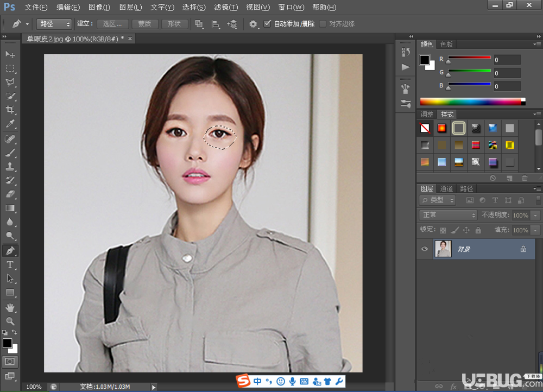Open the layer filter 类型 dropdown
Screen dimensions: 543x392
pos(437,200)
